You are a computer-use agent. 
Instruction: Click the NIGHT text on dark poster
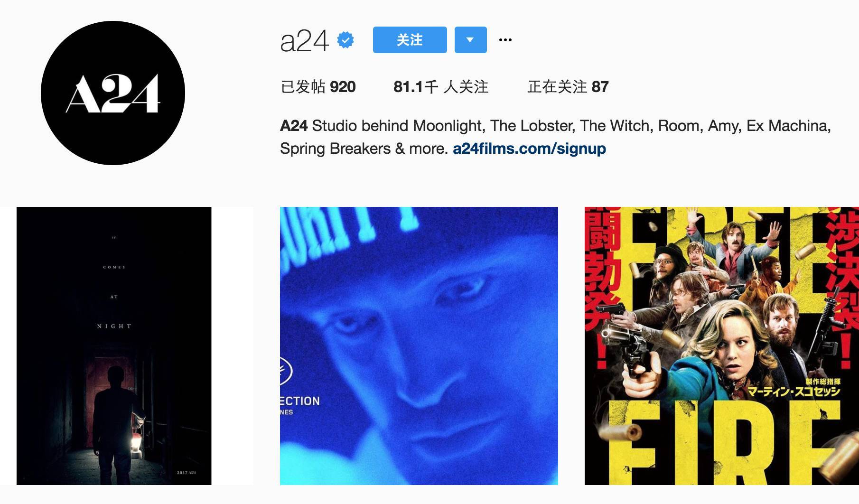(114, 326)
